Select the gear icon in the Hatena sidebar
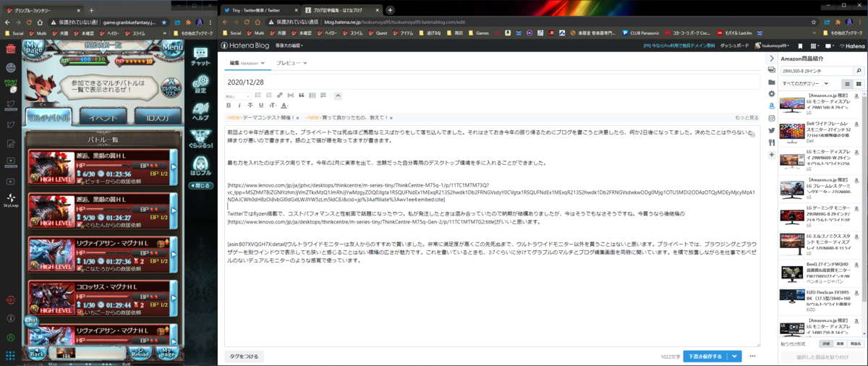Screen dimensions: 868x366 (772, 94)
